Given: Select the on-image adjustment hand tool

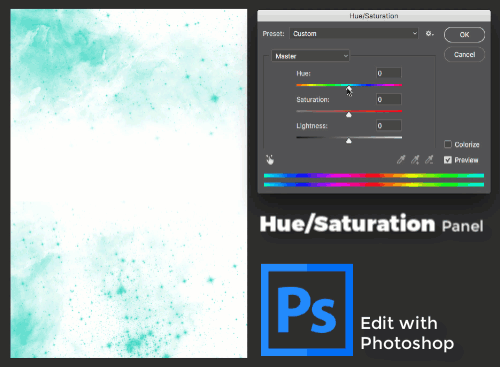Looking at the screenshot, I should (270, 160).
